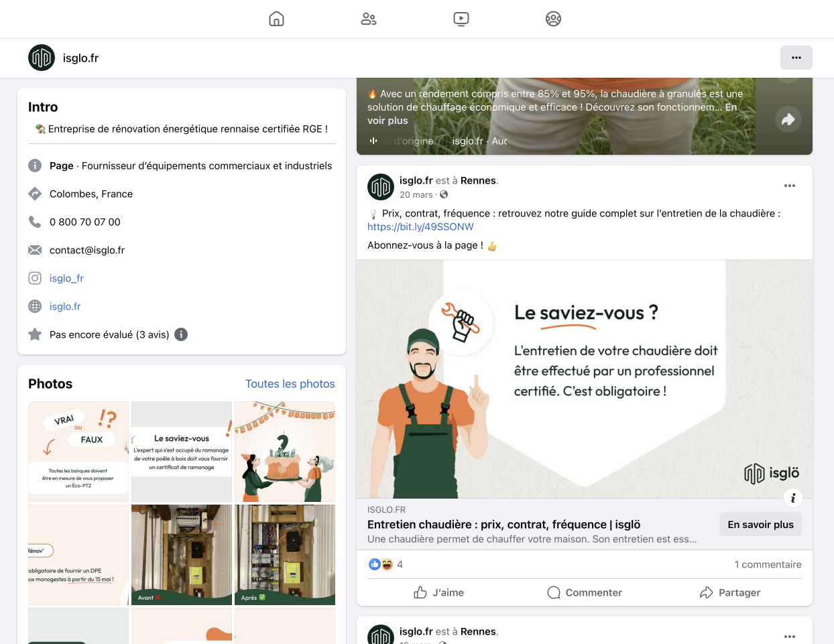Open the Le saviez-vous chaudière post image
The width and height of the screenshot is (834, 644).
click(585, 379)
